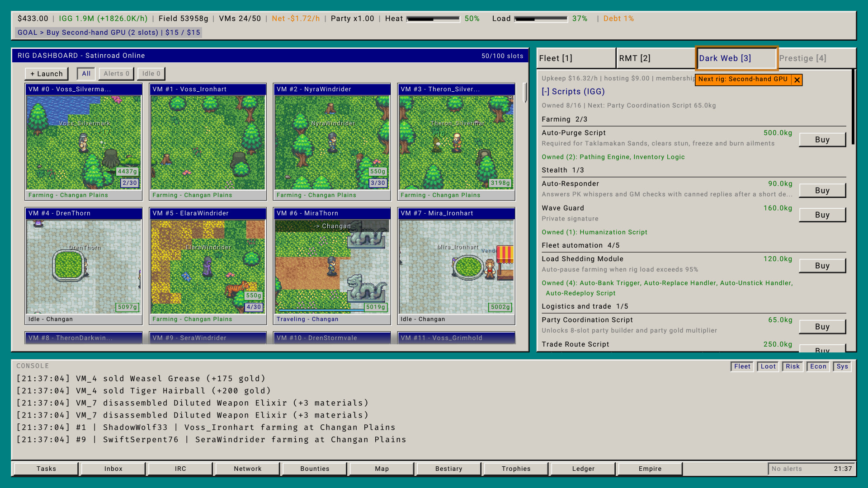The image size is (868, 488).
Task: Open the Empire panel
Action: (650, 469)
